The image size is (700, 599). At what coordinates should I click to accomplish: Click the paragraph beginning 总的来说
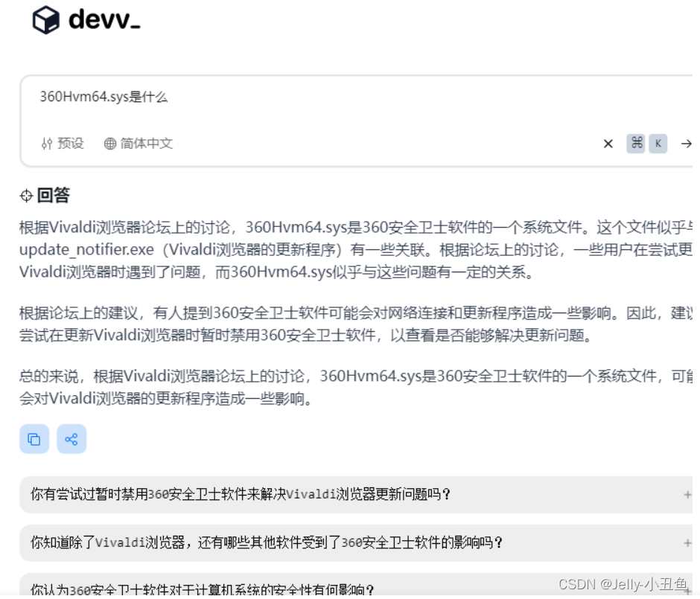356,388
